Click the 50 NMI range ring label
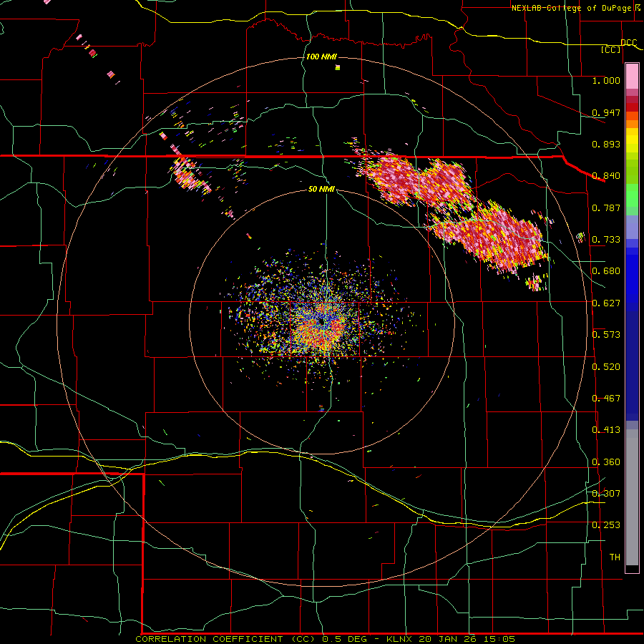 pyautogui.click(x=321, y=189)
